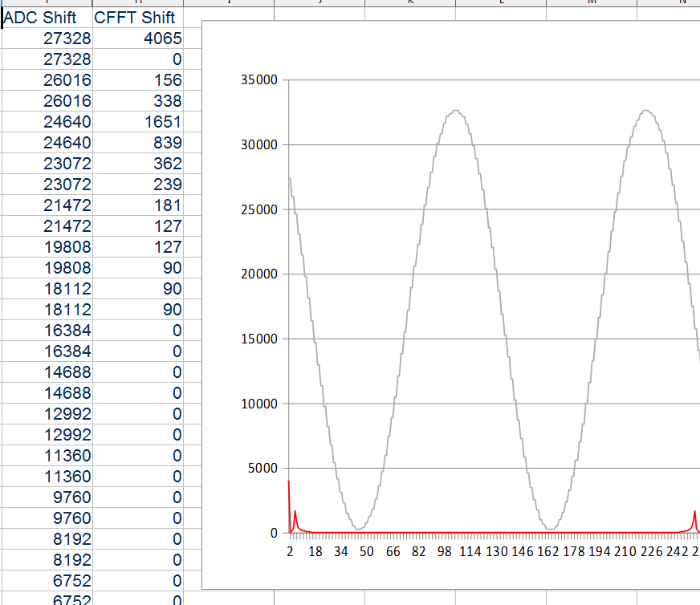Select the 26016 cell next to 156
Screen dimensions: 700x605
tap(47, 80)
